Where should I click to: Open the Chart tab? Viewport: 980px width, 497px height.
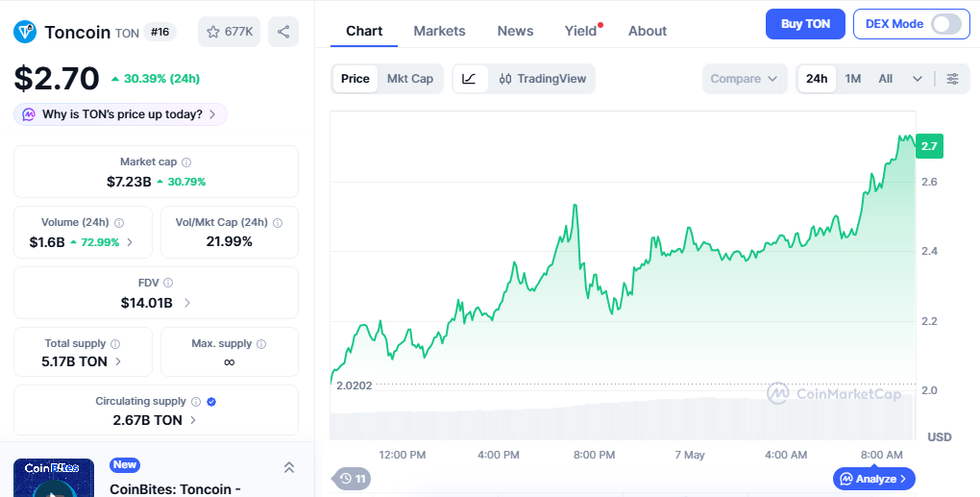coord(364,32)
